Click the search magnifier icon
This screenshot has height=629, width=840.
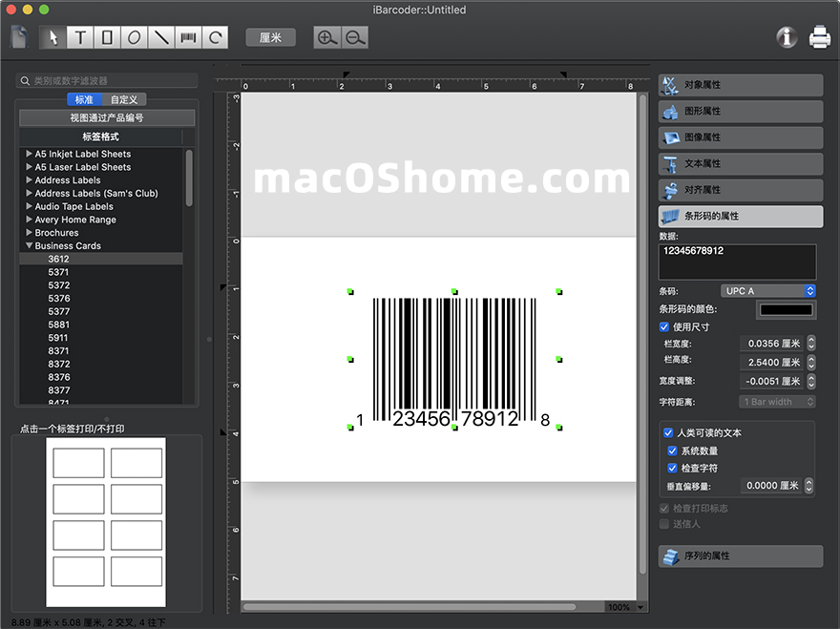point(25,81)
